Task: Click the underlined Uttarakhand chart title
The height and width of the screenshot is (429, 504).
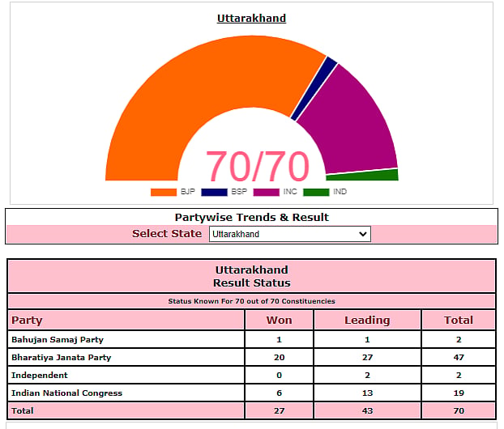Action: point(251,18)
